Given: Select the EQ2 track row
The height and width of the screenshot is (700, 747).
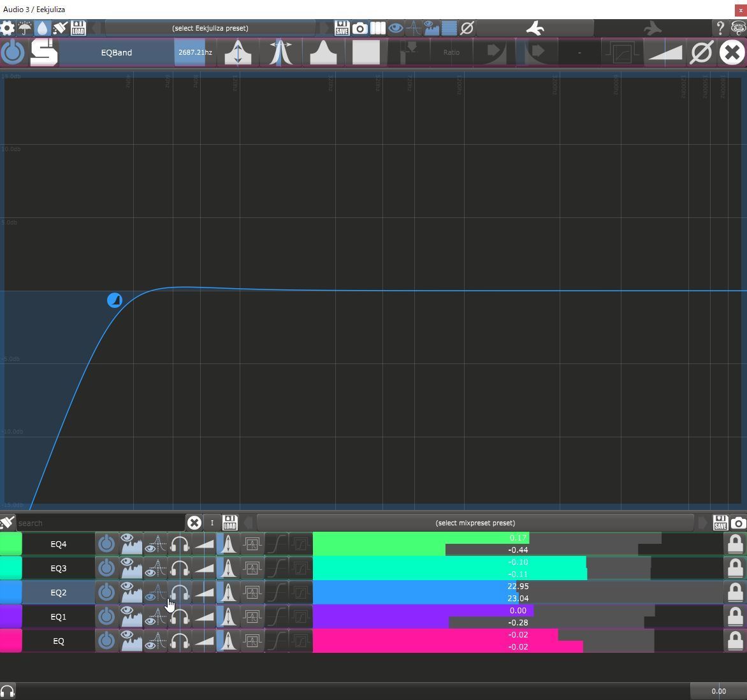Looking at the screenshot, I should (x=58, y=593).
